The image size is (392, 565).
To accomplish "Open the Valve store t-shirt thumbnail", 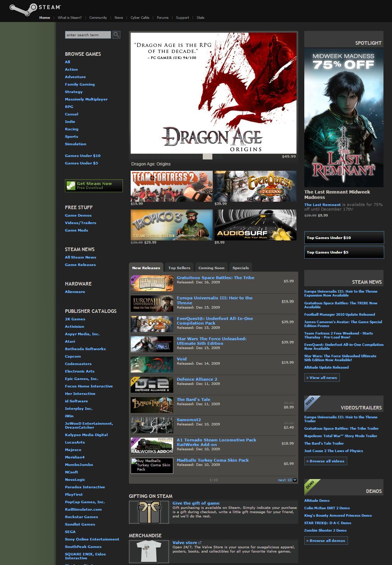I will point(149,552).
